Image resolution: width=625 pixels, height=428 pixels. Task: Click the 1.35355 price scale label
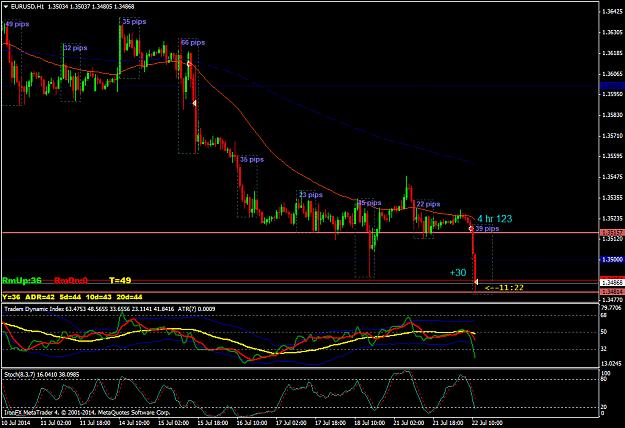coord(613,198)
